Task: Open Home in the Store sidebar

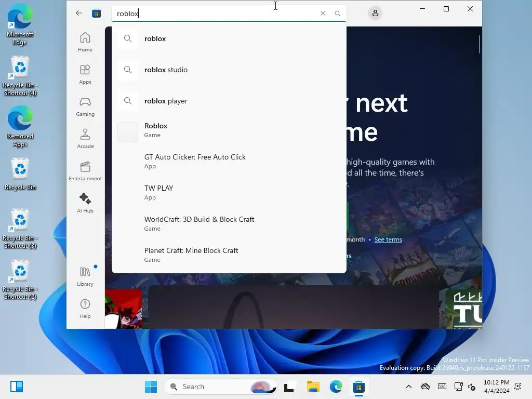Action: coord(85,42)
